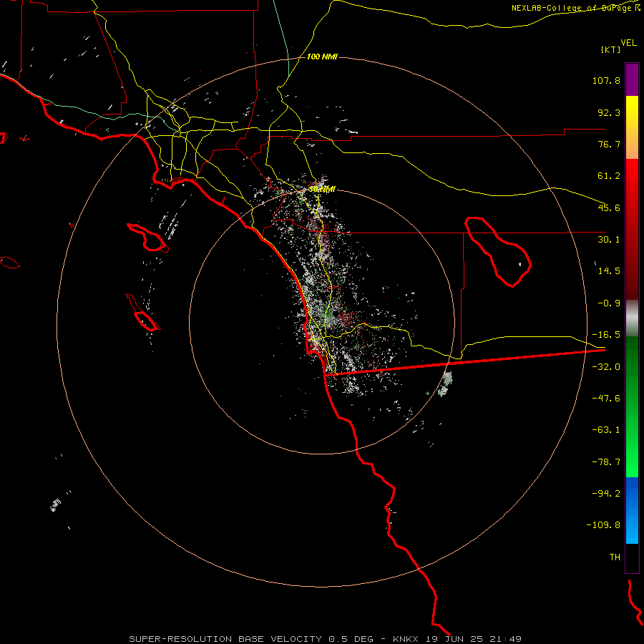This screenshot has height=644, width=644.
Task: Select the -16.5 velocity scale label
Action: [x=606, y=335]
